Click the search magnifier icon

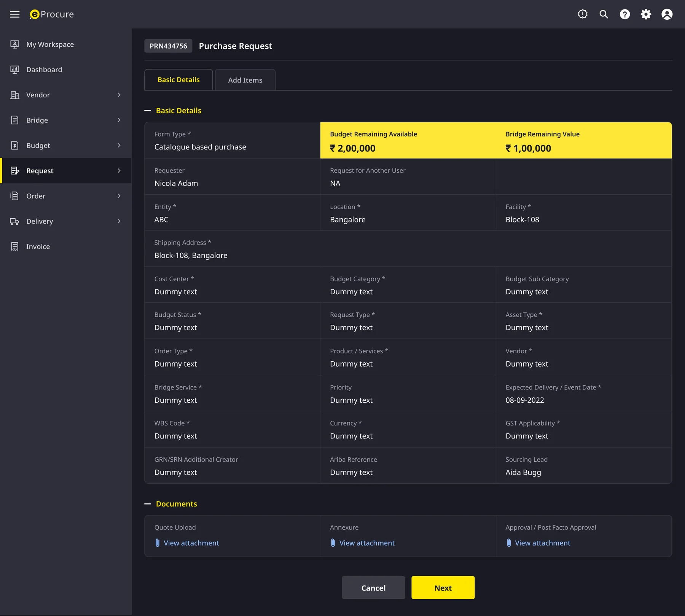(604, 14)
